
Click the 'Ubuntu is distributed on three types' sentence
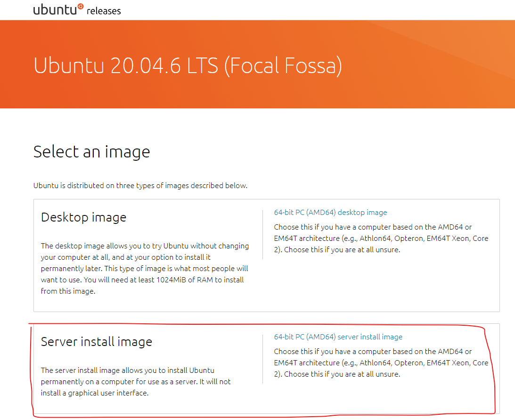coord(140,185)
